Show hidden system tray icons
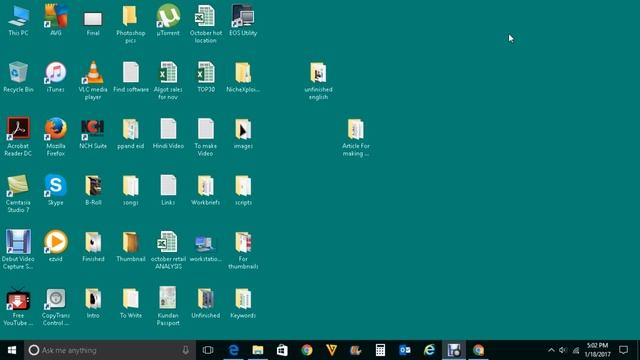This screenshot has height=360, width=640. click(x=551, y=350)
